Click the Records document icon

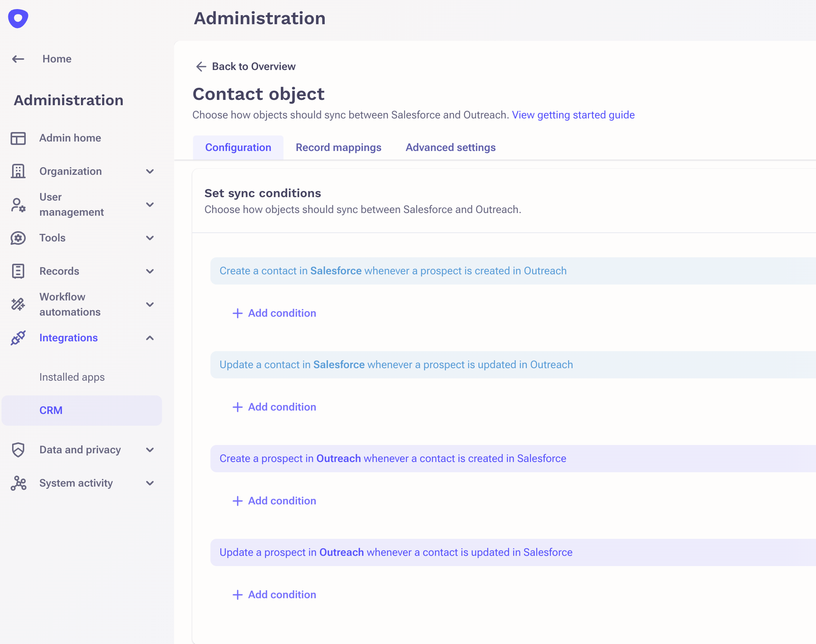coord(18,271)
